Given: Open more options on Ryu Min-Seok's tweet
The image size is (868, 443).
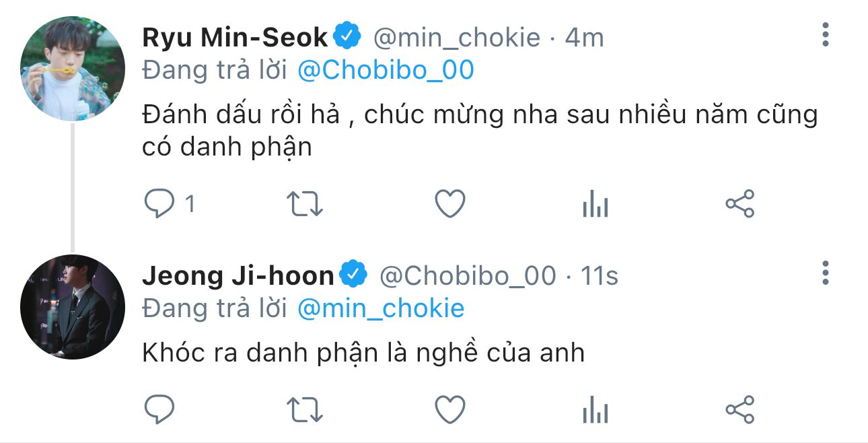Looking at the screenshot, I should pyautogui.click(x=826, y=34).
